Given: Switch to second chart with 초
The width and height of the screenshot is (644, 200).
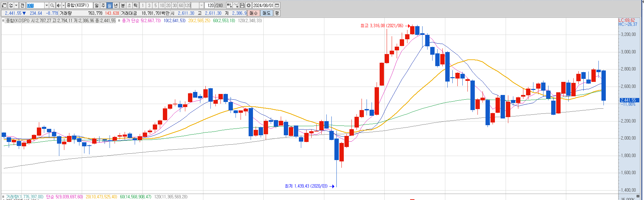Looking at the screenshot, I should (129, 5).
